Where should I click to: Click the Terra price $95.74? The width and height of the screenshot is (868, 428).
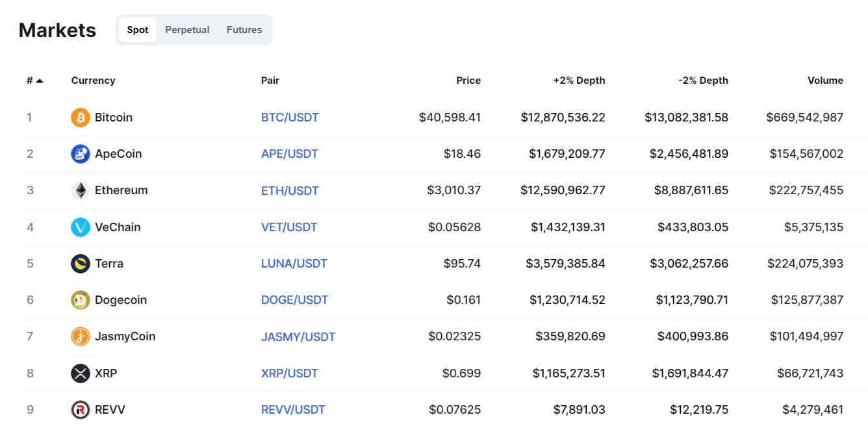(x=463, y=264)
